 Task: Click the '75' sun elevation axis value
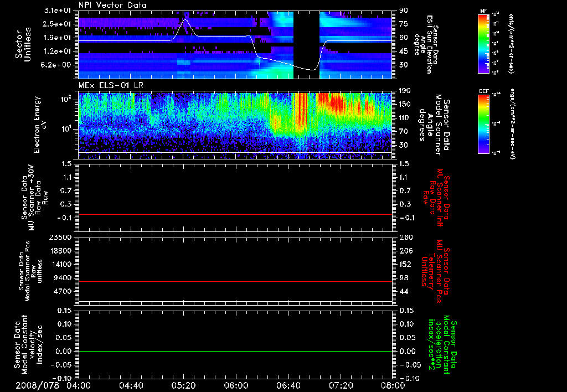click(403, 24)
